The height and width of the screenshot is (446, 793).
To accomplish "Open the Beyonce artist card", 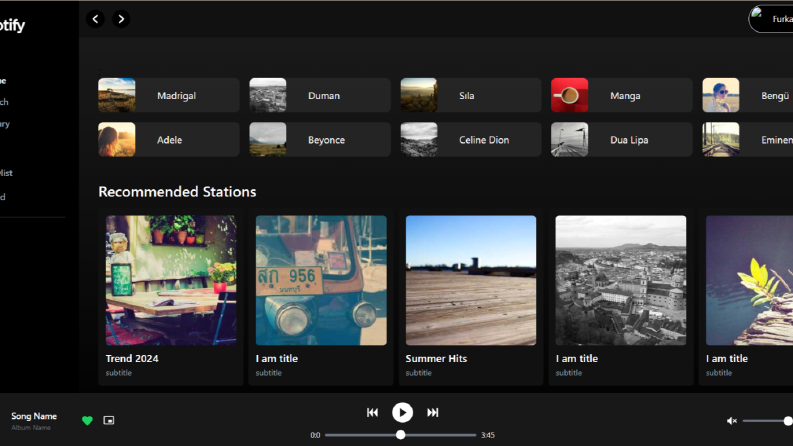I will click(320, 140).
